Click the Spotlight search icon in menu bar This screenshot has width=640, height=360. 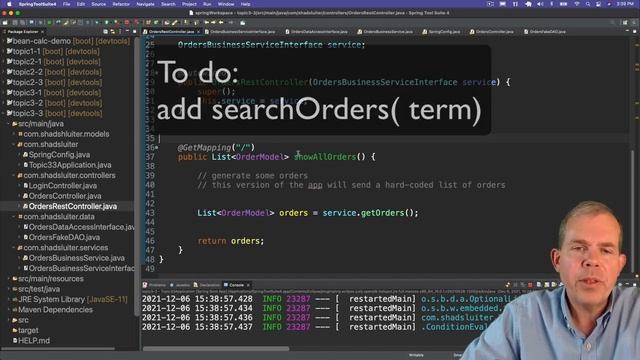(588, 4)
